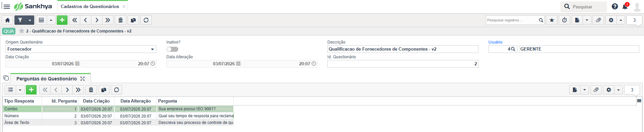
Task: Open notifications bell icon
Action: [625, 7]
